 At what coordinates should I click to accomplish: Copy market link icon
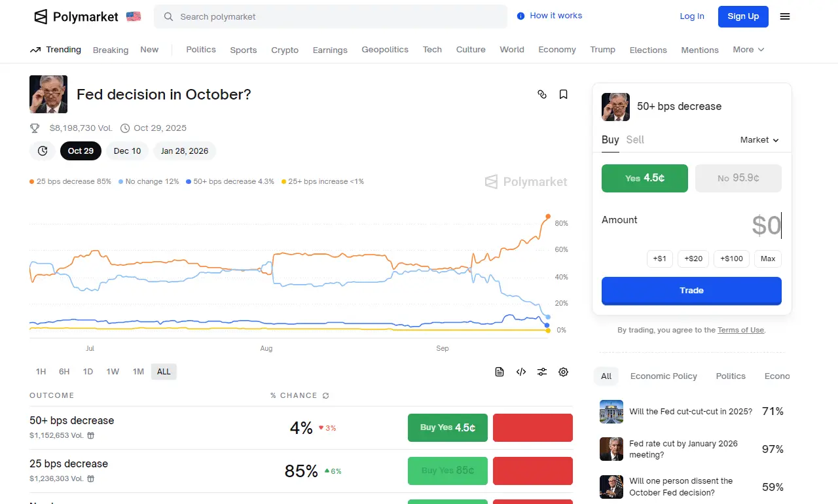pyautogui.click(x=542, y=94)
